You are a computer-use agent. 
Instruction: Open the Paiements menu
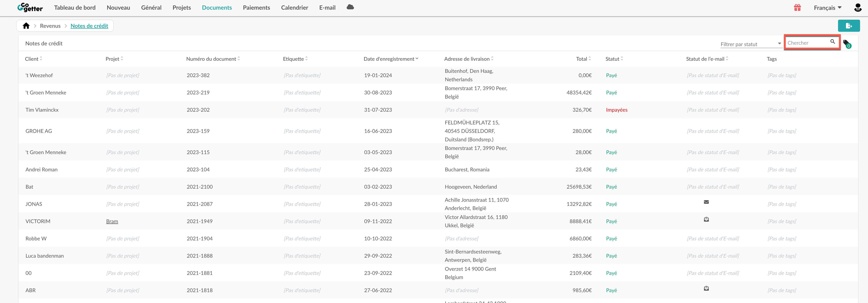[x=256, y=7]
